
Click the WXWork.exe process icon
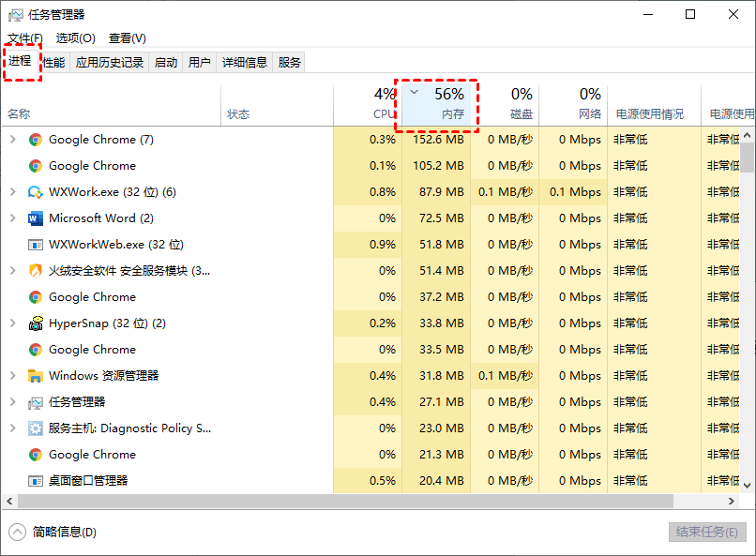(x=36, y=192)
